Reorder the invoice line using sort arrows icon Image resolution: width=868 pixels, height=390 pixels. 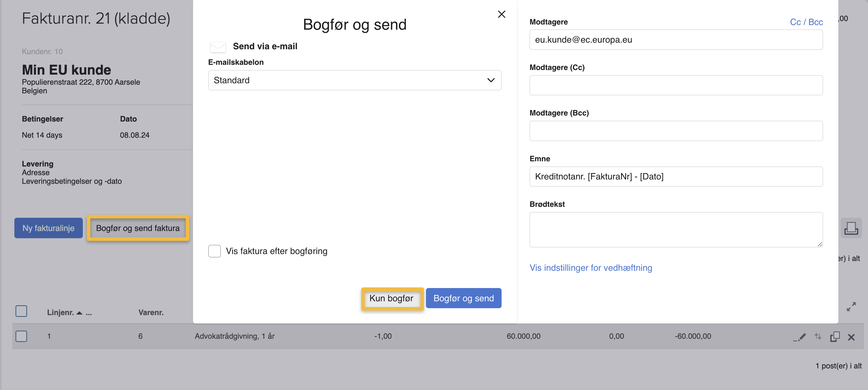pyautogui.click(x=818, y=336)
